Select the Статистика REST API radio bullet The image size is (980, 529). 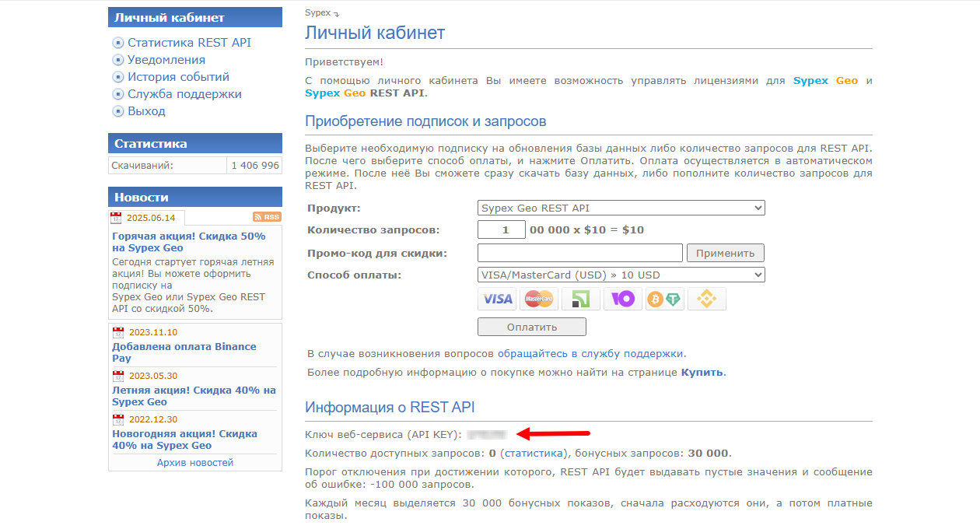tap(117, 42)
